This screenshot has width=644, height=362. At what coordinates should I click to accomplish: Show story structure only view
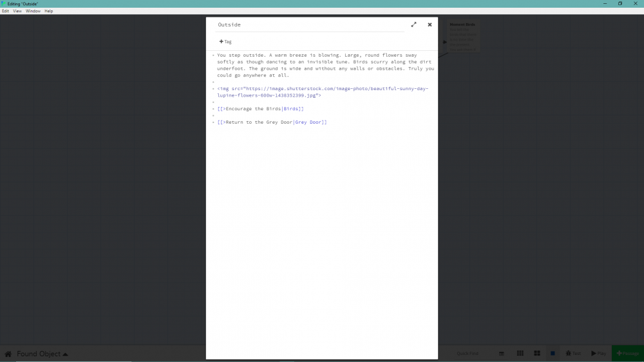[502, 354]
